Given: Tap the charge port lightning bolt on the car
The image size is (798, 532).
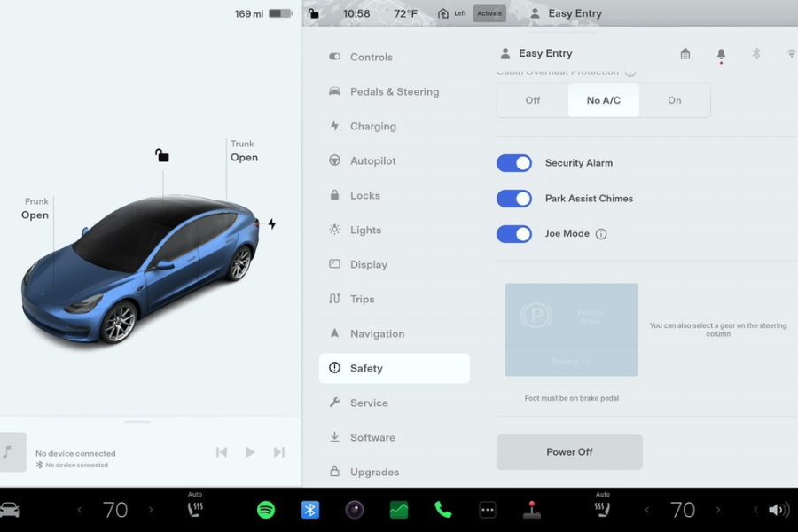Looking at the screenshot, I should (271, 224).
